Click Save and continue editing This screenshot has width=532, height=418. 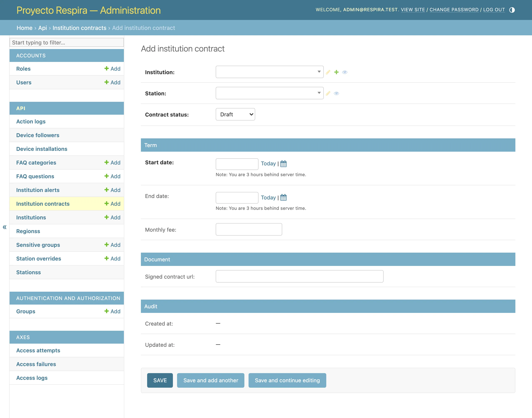287,380
